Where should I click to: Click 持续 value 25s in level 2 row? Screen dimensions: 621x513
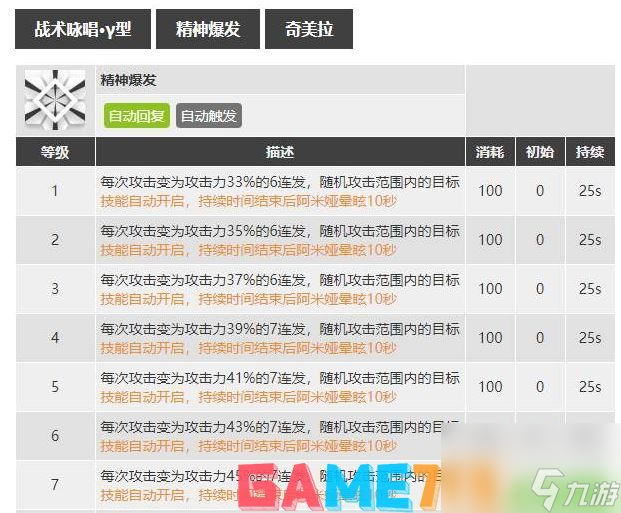coord(590,240)
